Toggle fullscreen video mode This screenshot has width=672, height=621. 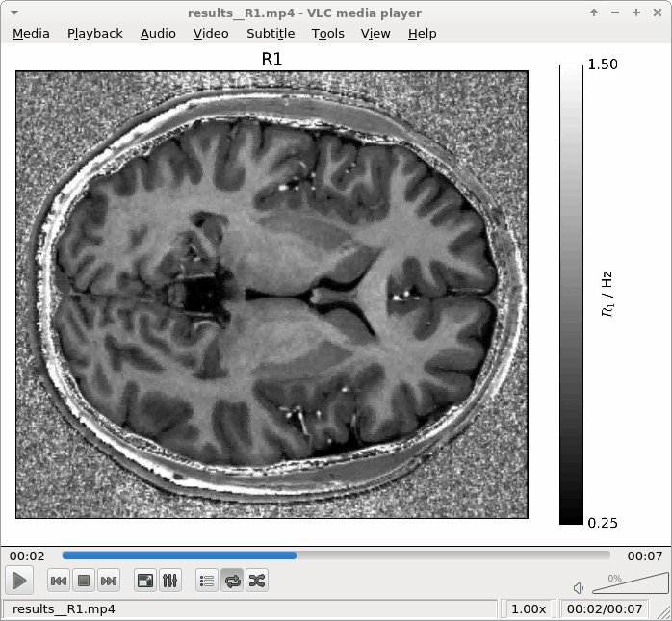click(145, 581)
